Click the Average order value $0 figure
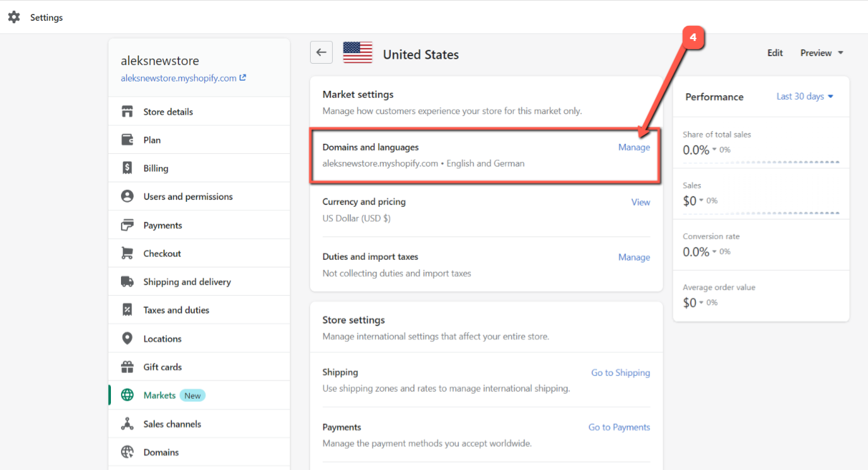The width and height of the screenshot is (868, 470). pyautogui.click(x=690, y=303)
